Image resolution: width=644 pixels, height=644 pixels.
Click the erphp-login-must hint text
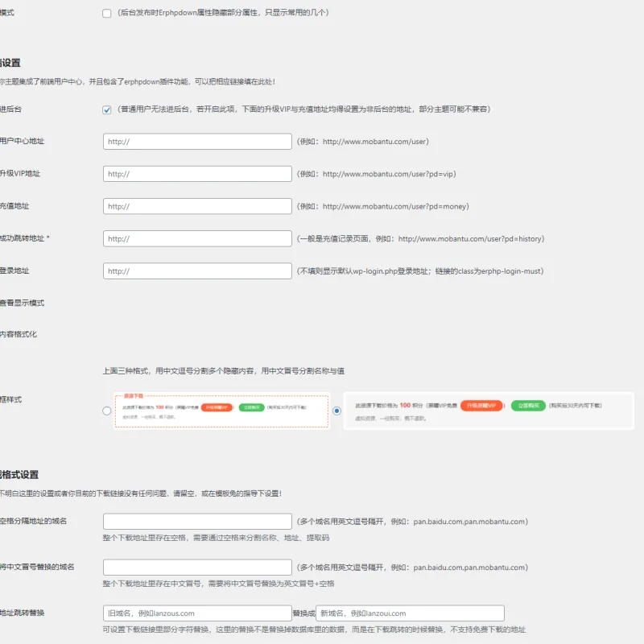[420, 271]
